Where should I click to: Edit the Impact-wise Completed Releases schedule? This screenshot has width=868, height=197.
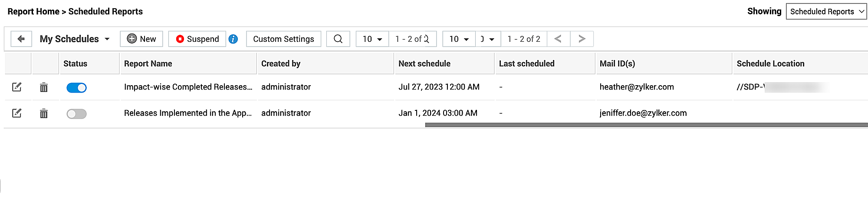pyautogui.click(x=17, y=87)
